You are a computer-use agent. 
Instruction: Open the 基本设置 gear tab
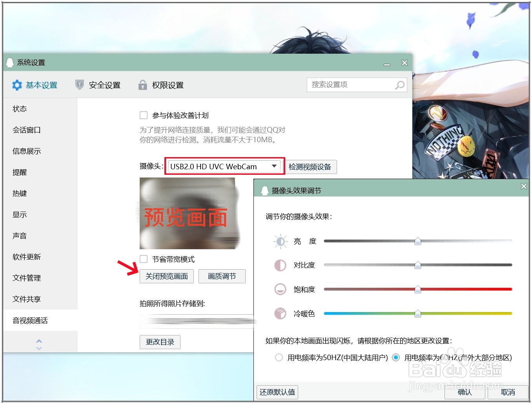pyautogui.click(x=35, y=85)
